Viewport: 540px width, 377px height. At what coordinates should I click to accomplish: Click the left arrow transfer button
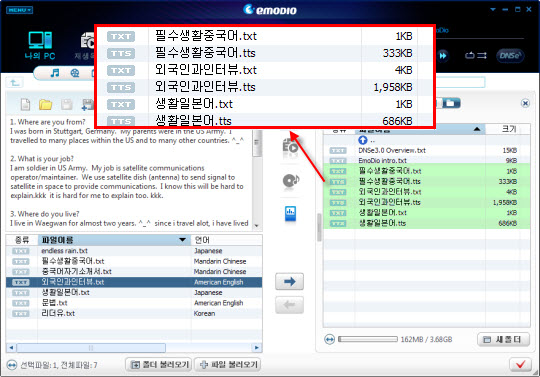pyautogui.click(x=290, y=305)
